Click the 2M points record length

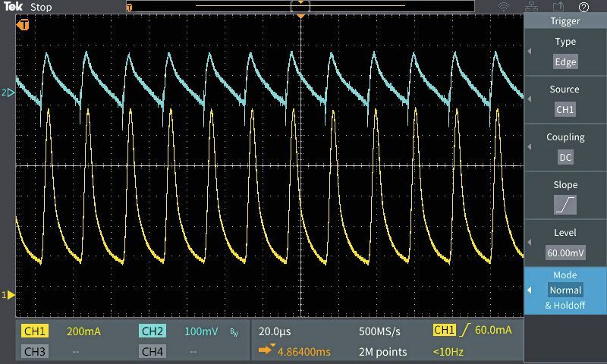tap(382, 352)
